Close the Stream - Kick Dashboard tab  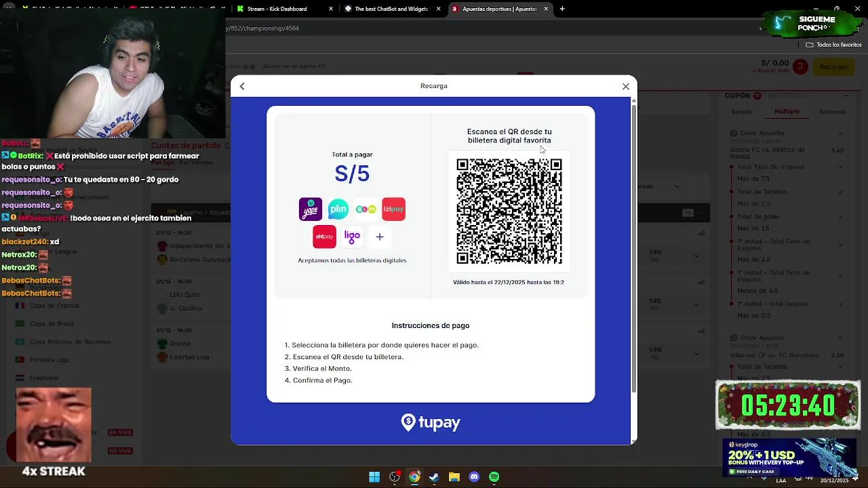[x=331, y=9]
